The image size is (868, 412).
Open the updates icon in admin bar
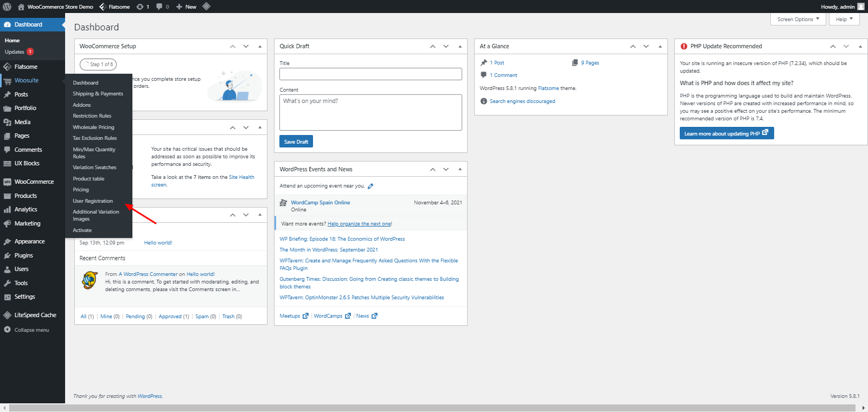(x=143, y=7)
